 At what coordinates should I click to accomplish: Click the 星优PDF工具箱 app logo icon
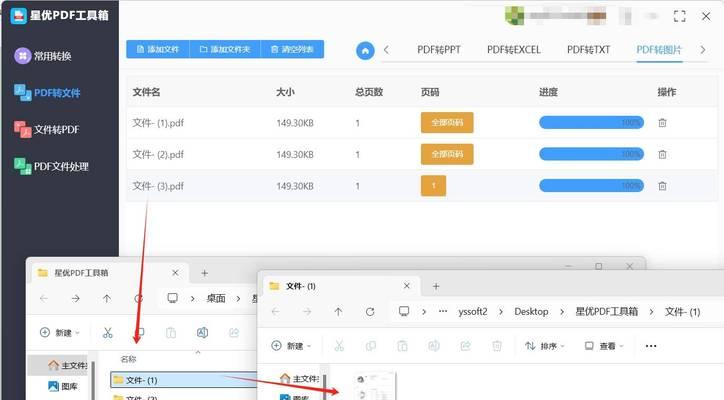(18, 16)
